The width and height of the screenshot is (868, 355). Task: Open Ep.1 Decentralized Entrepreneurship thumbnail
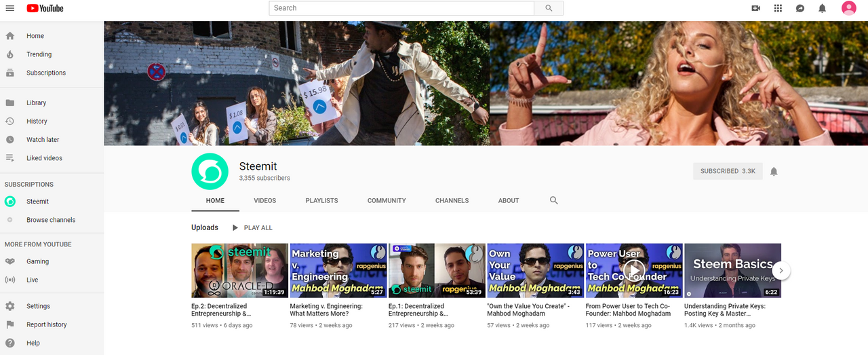[437, 271]
